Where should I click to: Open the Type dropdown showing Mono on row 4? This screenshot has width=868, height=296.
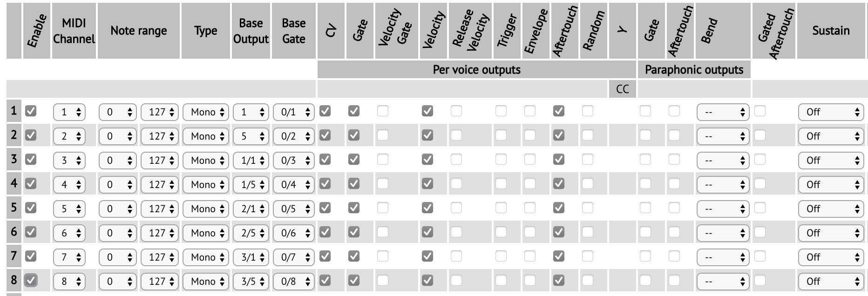point(206,185)
